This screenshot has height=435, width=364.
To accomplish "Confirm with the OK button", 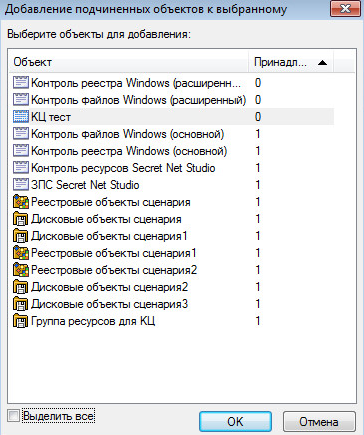I will point(235,422).
